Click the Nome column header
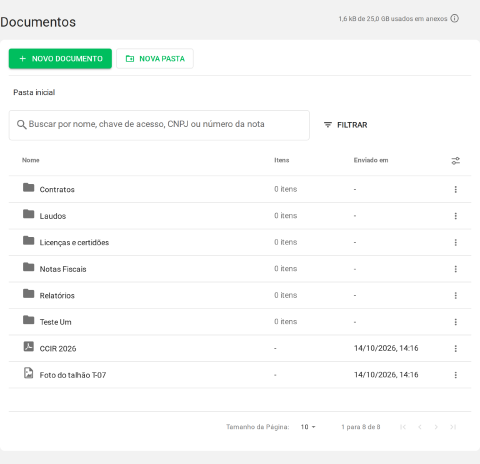Screen dimensions: 480x464 (31, 160)
